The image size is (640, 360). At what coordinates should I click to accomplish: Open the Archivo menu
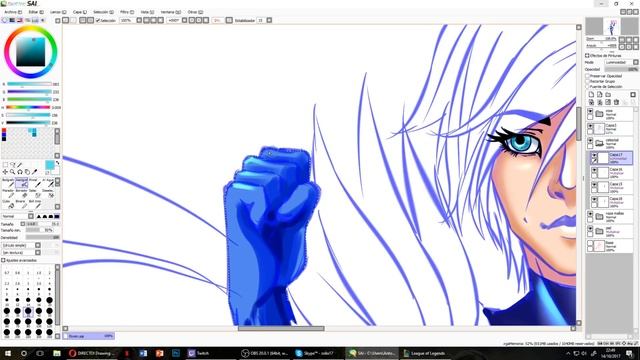click(x=13, y=12)
